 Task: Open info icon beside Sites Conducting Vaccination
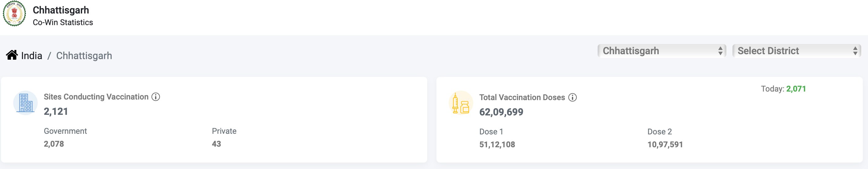tap(156, 97)
